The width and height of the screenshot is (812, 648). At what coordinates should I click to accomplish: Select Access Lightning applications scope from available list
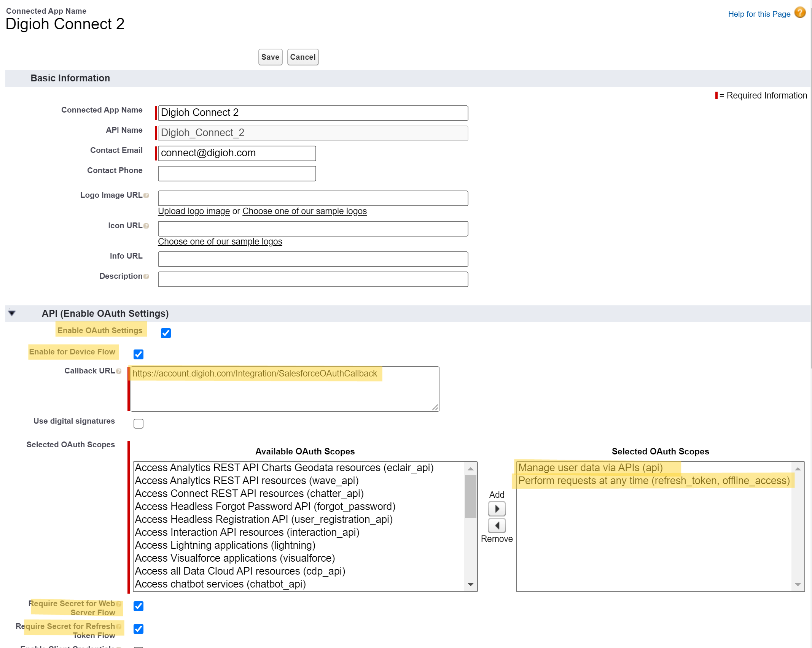pos(225,545)
